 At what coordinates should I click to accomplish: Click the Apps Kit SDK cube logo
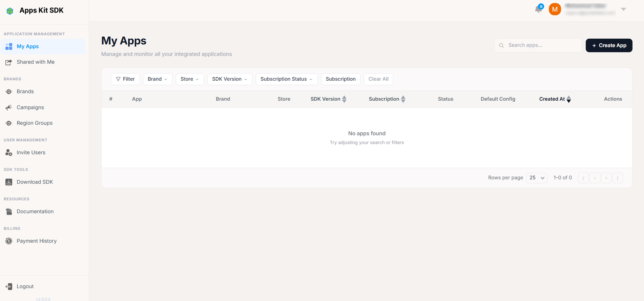(x=10, y=11)
